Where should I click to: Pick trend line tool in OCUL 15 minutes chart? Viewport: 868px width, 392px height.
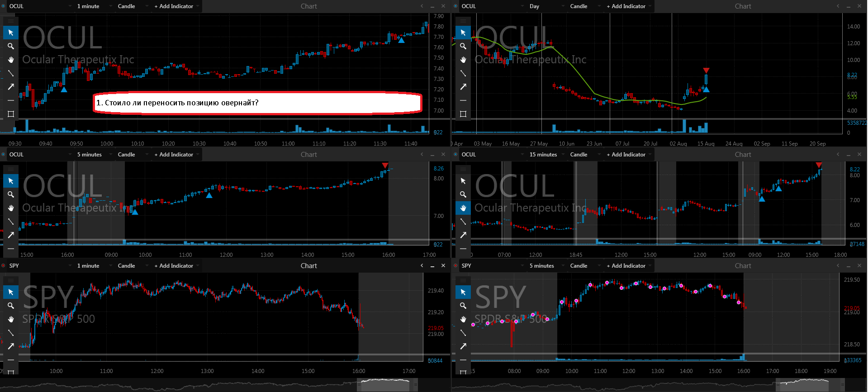click(463, 222)
